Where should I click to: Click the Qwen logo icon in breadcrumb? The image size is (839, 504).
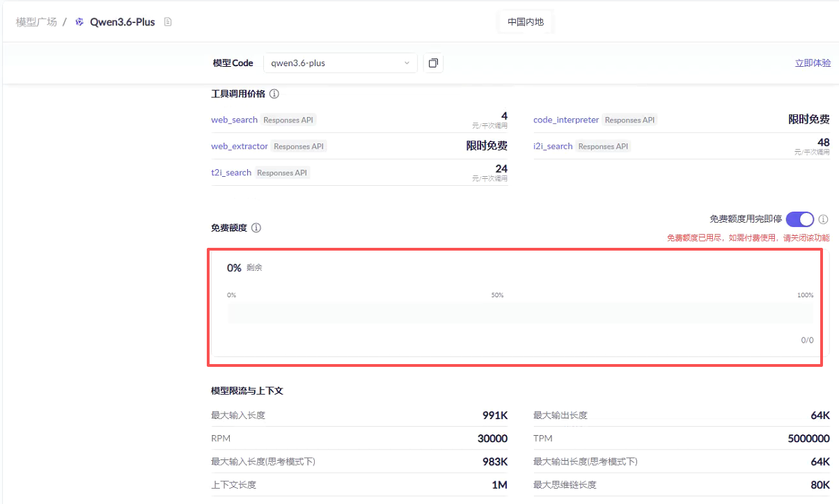pyautogui.click(x=79, y=22)
